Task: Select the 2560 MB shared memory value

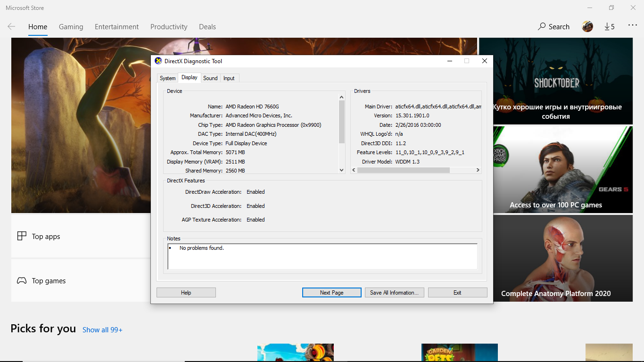Action: click(235, 171)
